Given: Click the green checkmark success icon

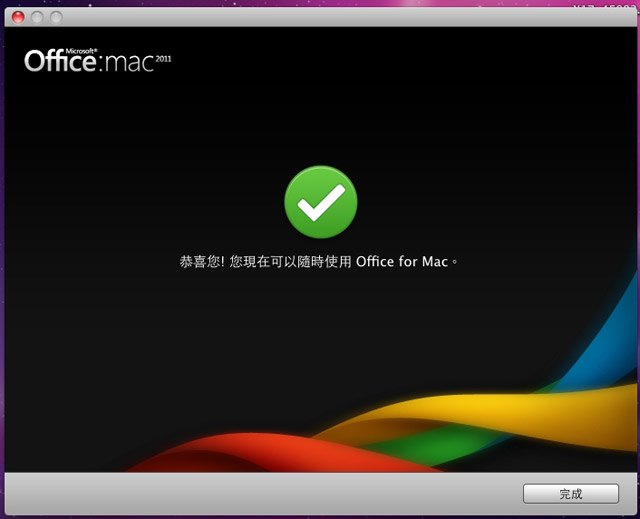Looking at the screenshot, I should pos(321,202).
